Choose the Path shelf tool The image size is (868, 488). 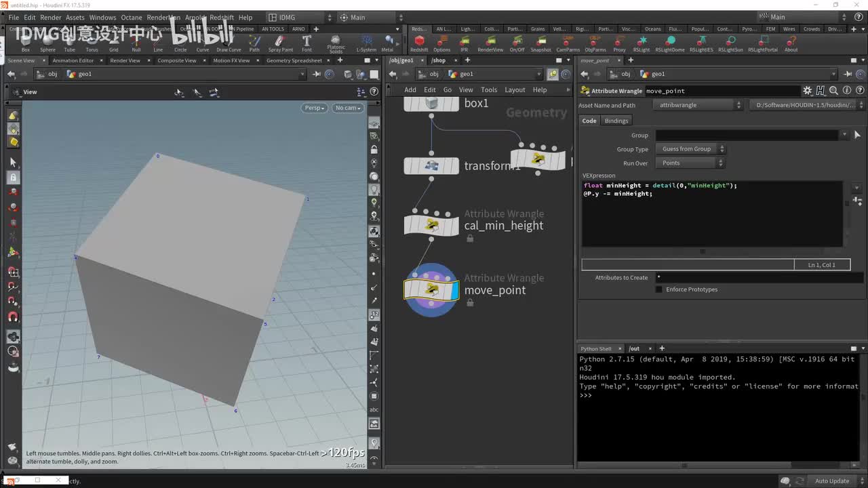point(254,45)
